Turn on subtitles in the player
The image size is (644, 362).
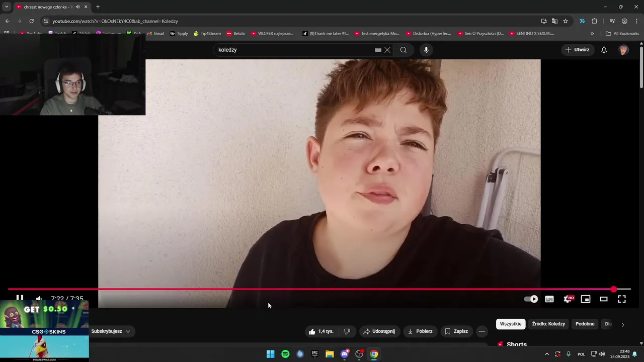click(x=549, y=299)
